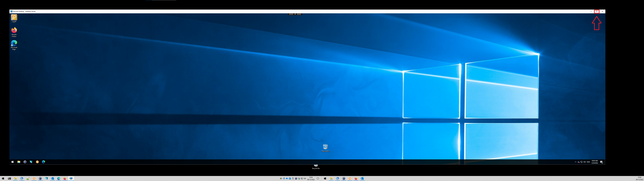Viewport: 644px width, 181px height.
Task: Select the Recycle Bin inside the remote desktop
Action: pos(325,147)
